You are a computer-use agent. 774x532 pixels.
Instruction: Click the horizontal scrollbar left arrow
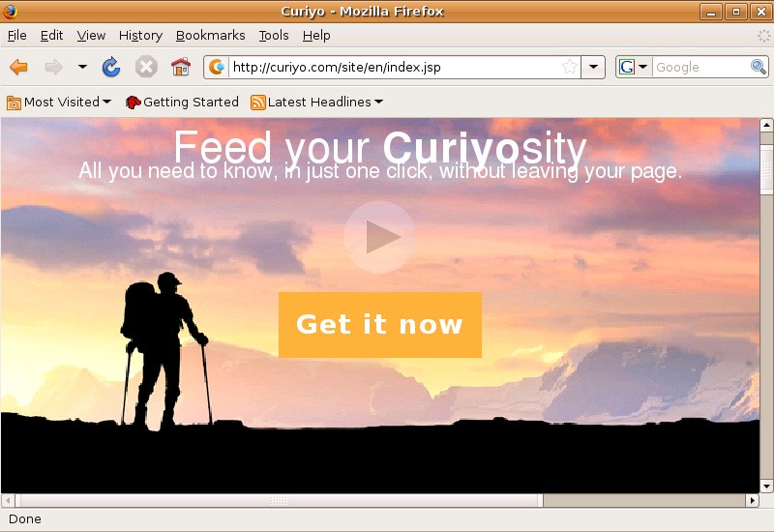point(8,500)
